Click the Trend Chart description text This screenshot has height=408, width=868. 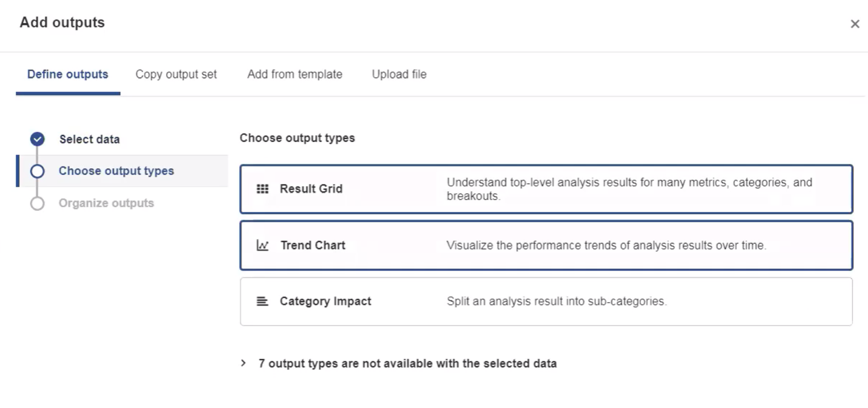(x=606, y=245)
